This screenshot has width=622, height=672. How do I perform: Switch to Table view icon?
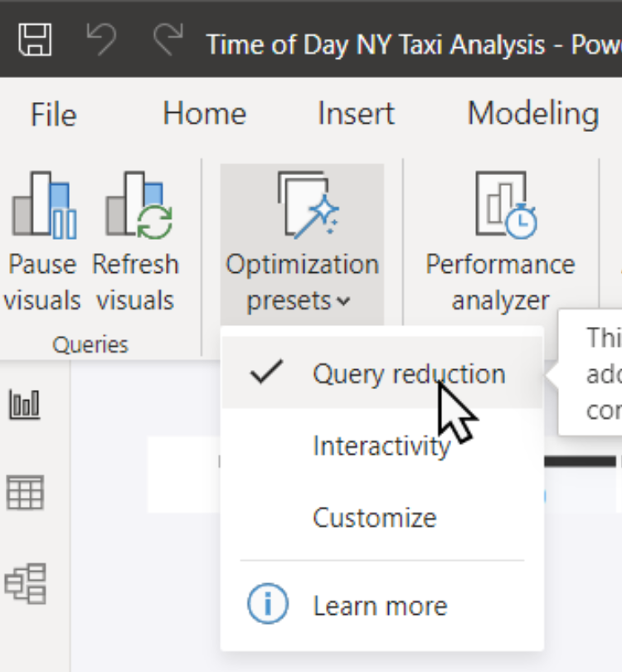pyautogui.click(x=25, y=493)
